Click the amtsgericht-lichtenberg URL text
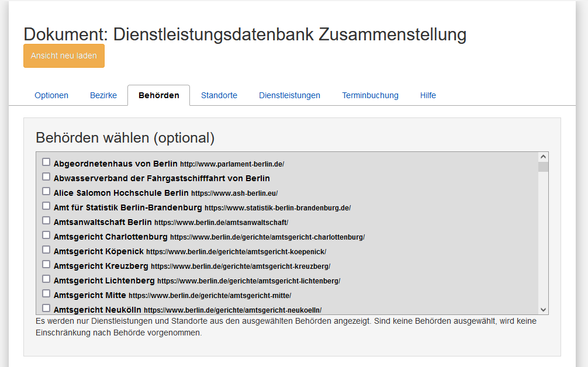 248,281
